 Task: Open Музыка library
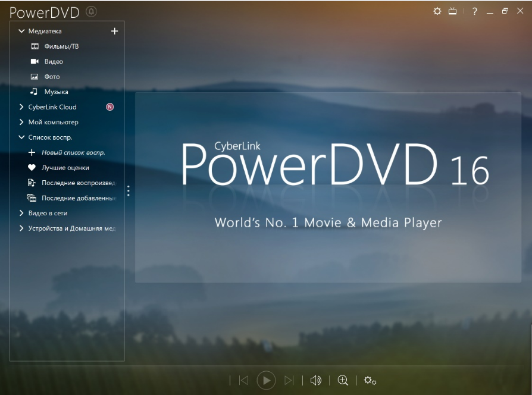[56, 92]
